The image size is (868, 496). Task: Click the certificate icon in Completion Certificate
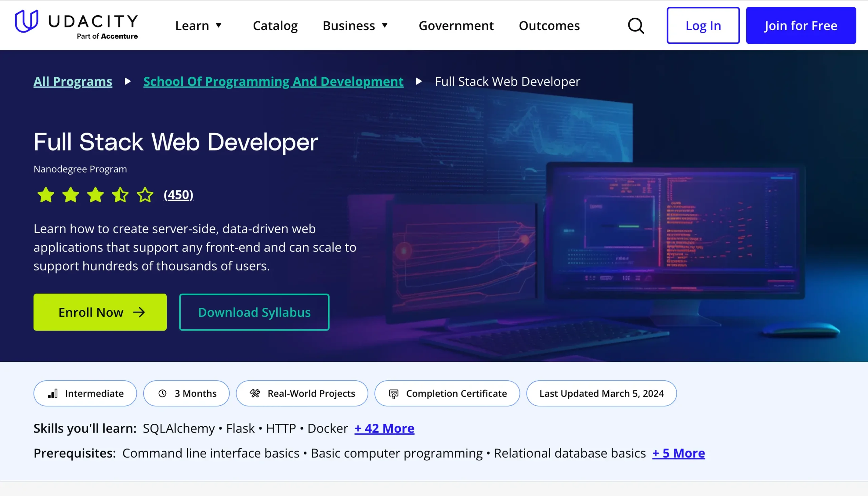[393, 394]
